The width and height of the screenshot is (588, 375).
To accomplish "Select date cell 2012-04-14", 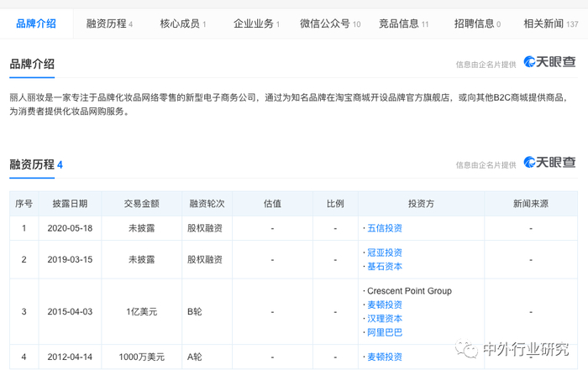I will [70, 357].
